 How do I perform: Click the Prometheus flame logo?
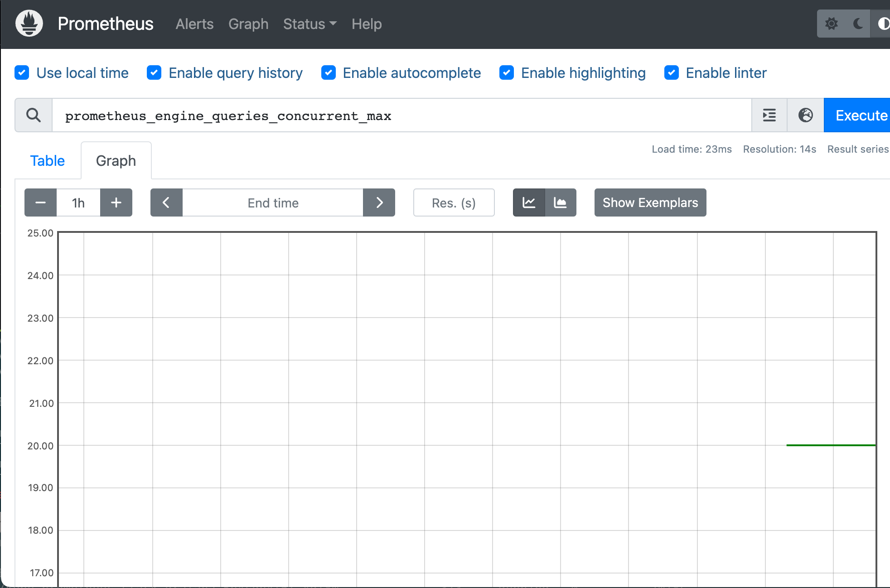[x=29, y=24]
